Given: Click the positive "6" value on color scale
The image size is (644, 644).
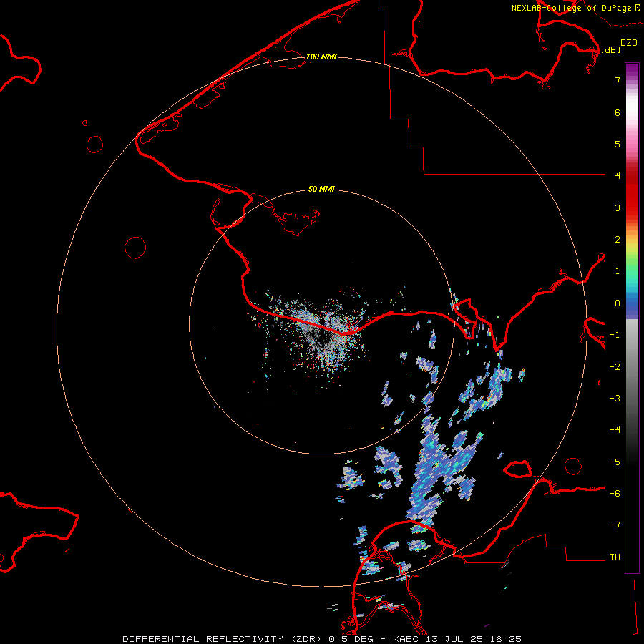Looking at the screenshot, I should click(618, 112).
